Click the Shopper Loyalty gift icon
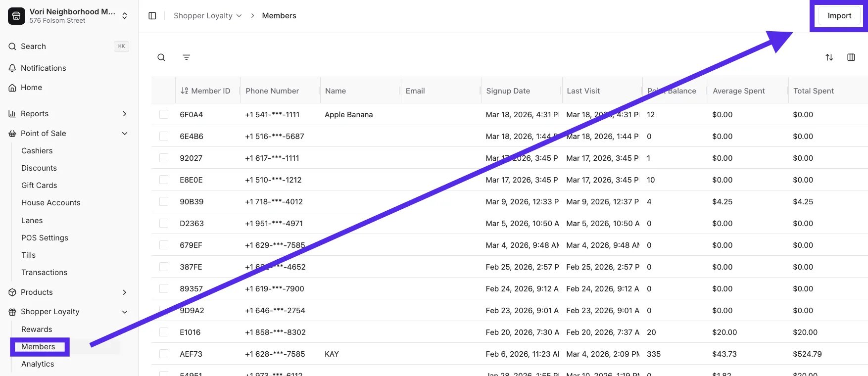The width and height of the screenshot is (868, 376). tap(12, 312)
